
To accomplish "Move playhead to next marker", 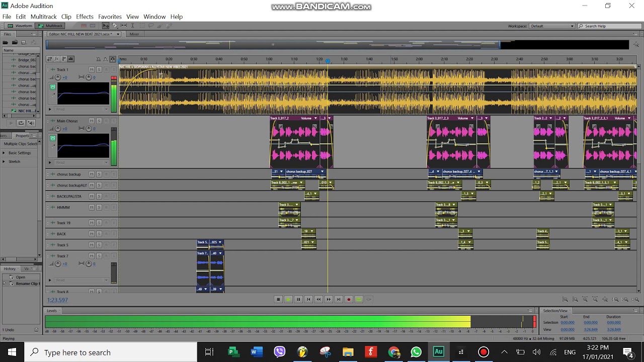I will click(339, 299).
